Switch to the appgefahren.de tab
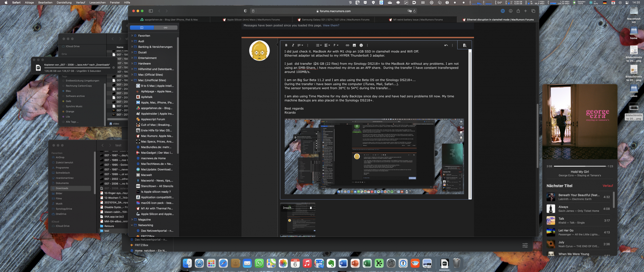This screenshot has height=272, width=644. click(169, 20)
